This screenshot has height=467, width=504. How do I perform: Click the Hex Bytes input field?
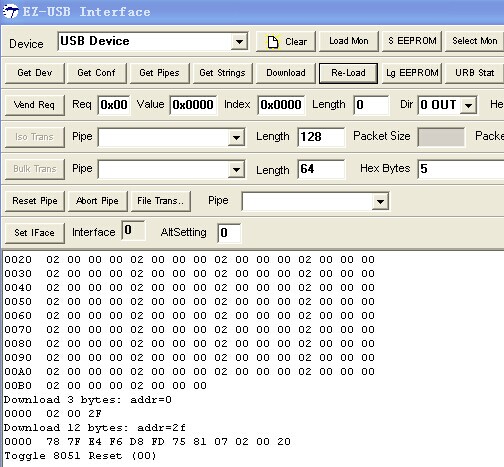coord(461,169)
